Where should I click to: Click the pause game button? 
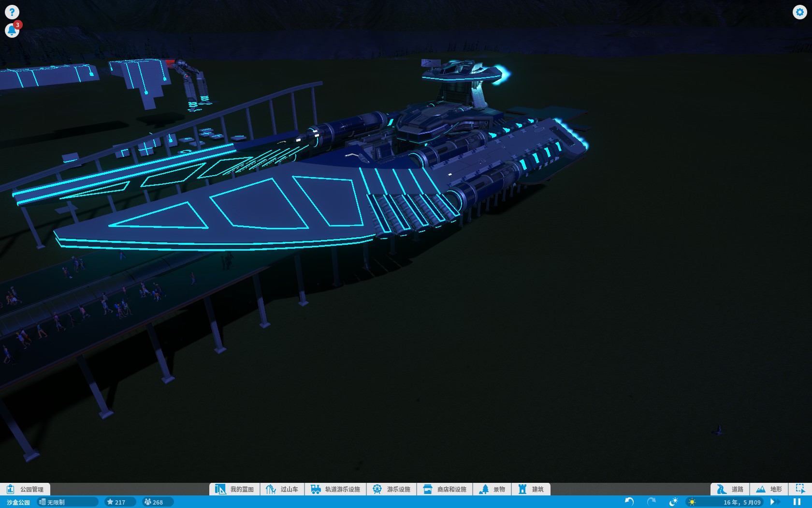[797, 502]
